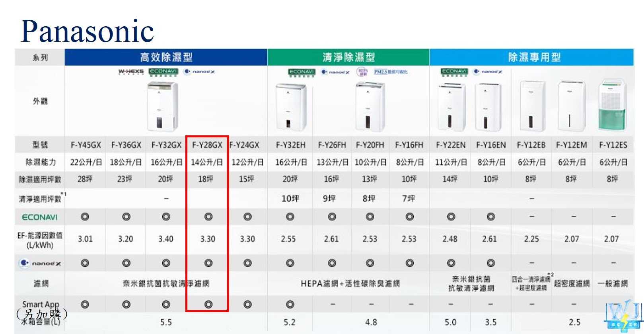Click the dehumidifier image above F-Y32EH

pos(291,107)
